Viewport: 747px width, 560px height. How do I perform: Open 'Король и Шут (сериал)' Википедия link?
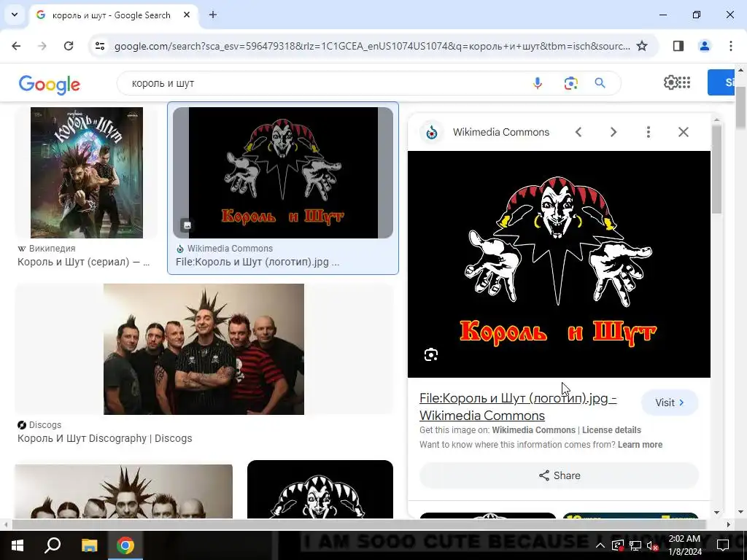tap(83, 262)
